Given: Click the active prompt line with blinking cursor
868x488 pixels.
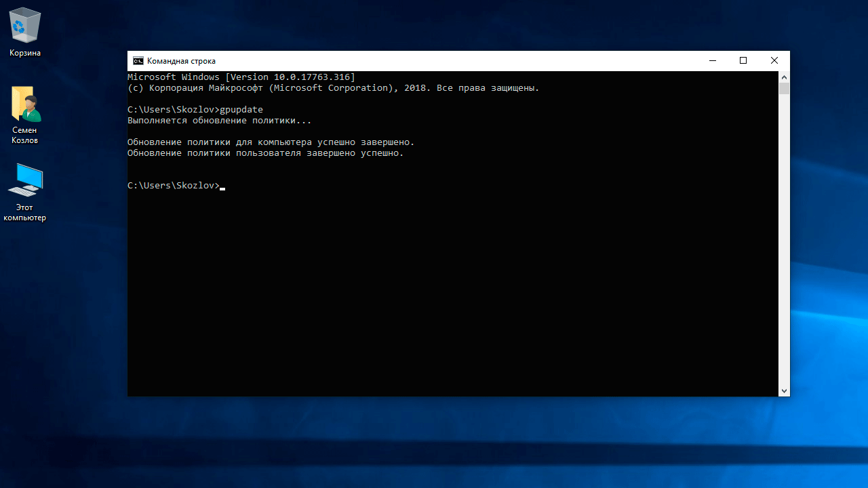Looking at the screenshot, I should tap(175, 186).
